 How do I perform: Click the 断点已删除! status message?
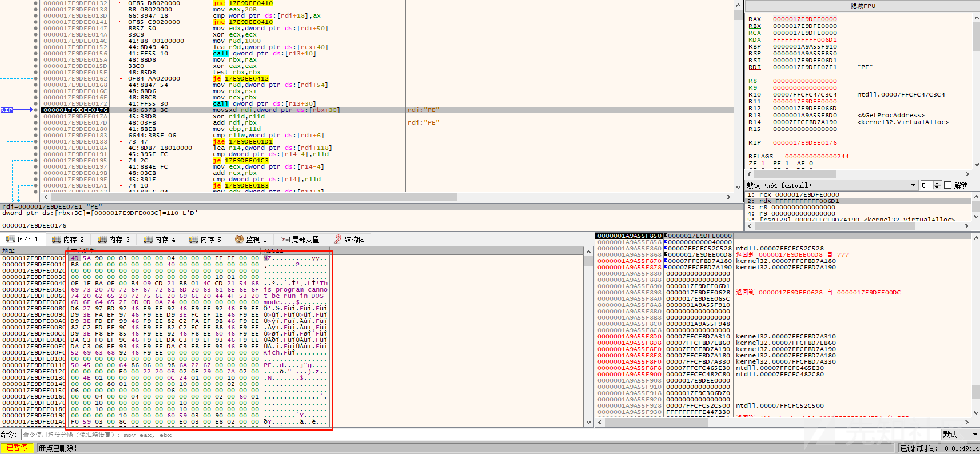pyautogui.click(x=58, y=448)
